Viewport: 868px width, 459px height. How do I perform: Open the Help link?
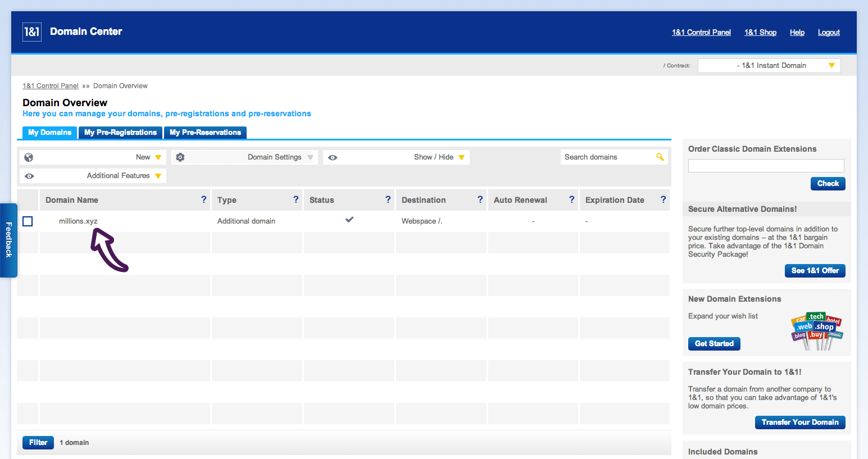797,33
